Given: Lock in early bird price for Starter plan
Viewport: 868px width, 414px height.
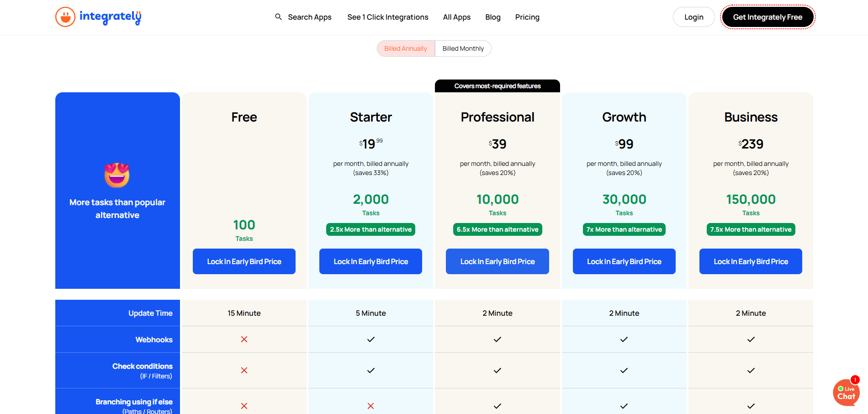Looking at the screenshot, I should (x=370, y=261).
